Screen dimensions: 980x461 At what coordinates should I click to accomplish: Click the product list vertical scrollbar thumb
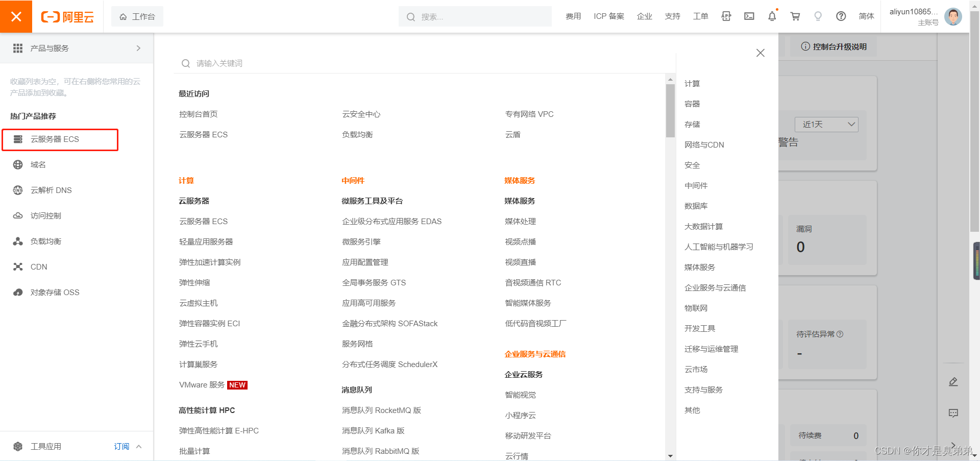pos(670,111)
